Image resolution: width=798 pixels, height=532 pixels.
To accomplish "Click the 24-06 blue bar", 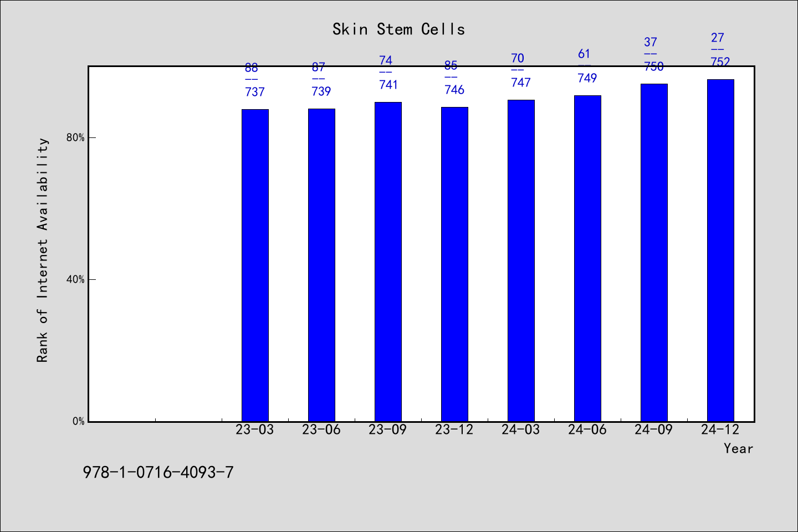I will click(587, 258).
